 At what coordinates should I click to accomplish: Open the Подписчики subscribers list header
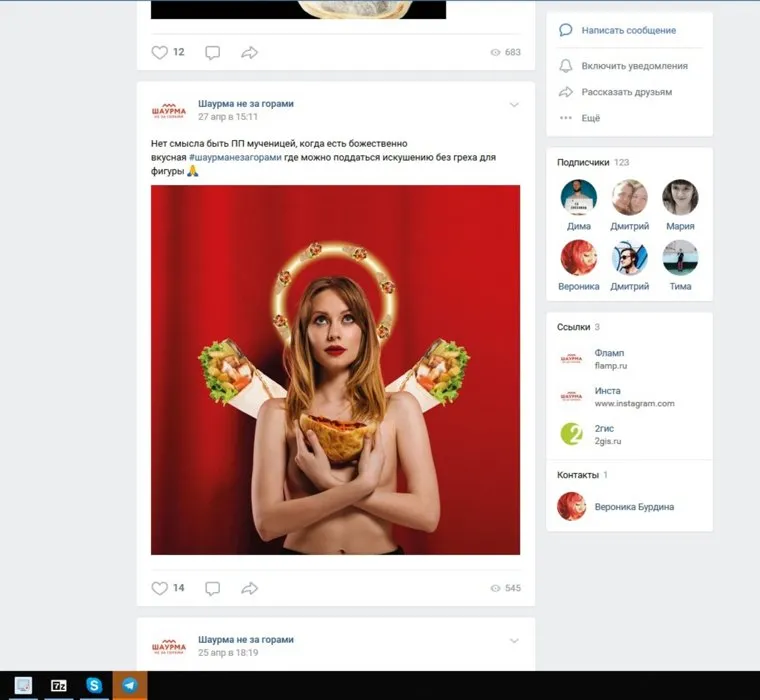click(583, 161)
